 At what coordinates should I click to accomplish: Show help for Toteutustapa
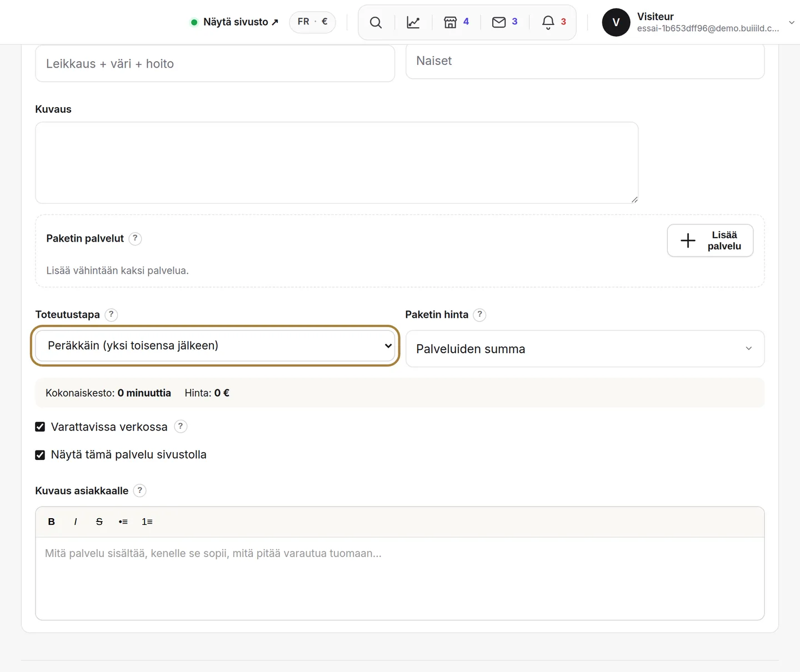[111, 314]
